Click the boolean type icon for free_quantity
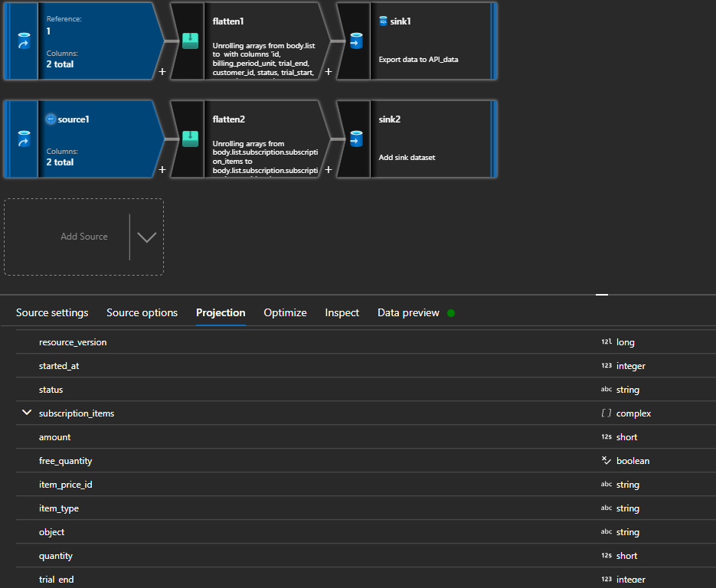The width and height of the screenshot is (716, 588). 606,460
